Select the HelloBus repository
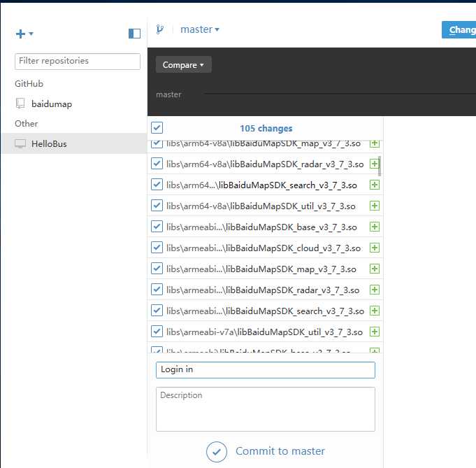This screenshot has height=468, width=476. tap(73, 143)
